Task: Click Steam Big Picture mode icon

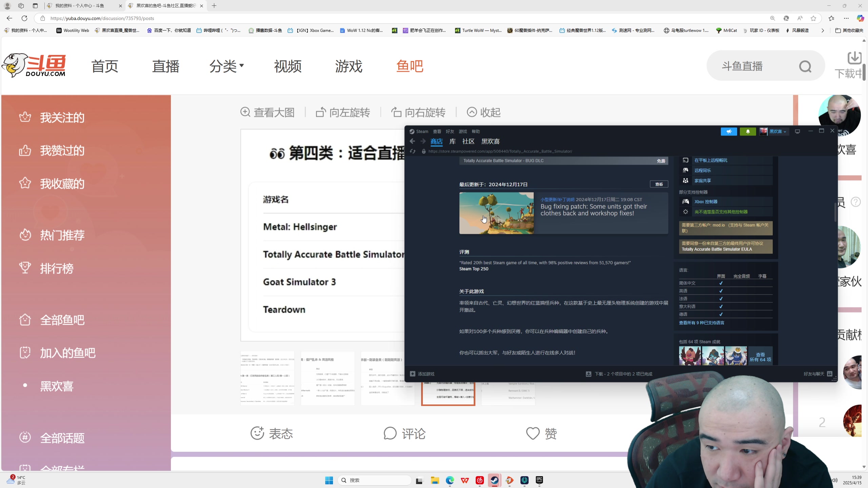Action: [797, 131]
